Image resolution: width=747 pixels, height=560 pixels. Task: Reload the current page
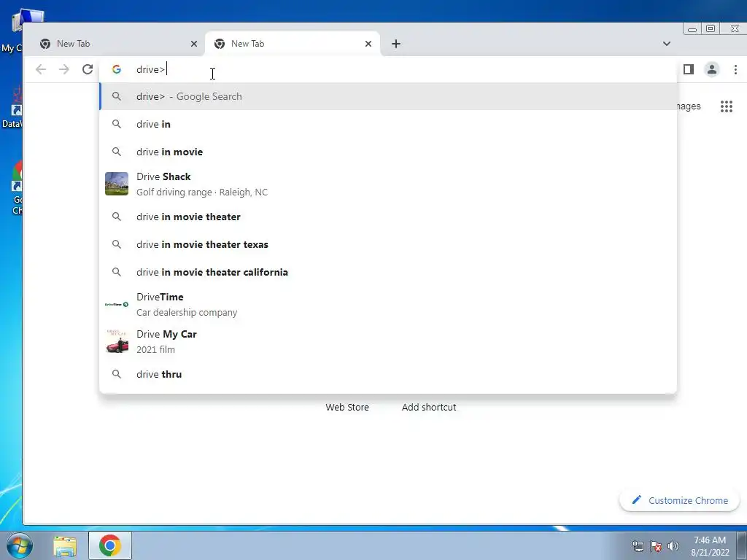88,69
